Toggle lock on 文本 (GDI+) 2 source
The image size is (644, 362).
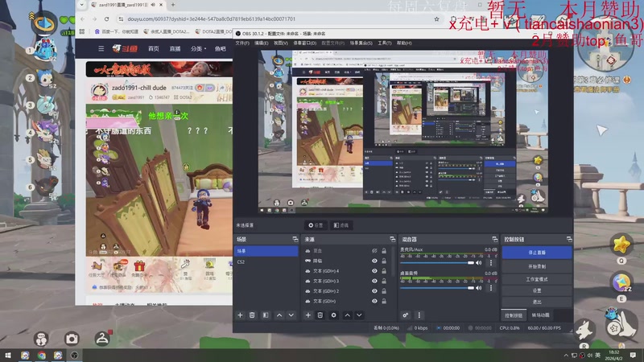[384, 291]
